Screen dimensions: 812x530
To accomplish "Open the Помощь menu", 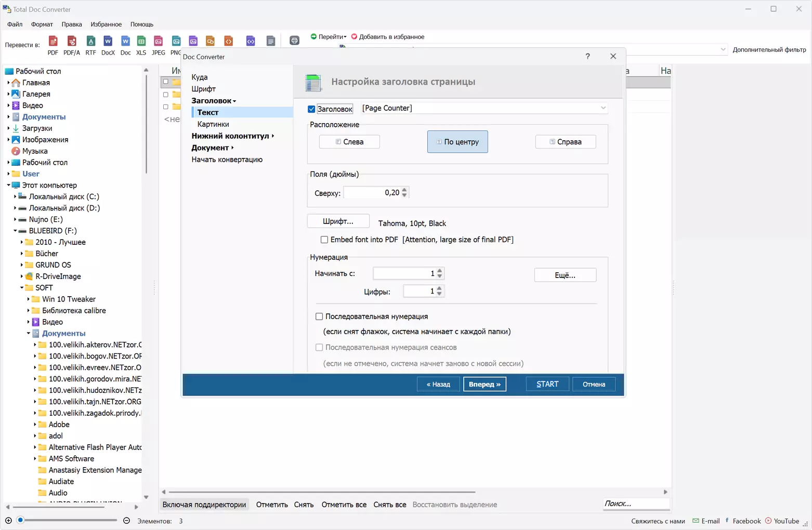I will click(142, 24).
